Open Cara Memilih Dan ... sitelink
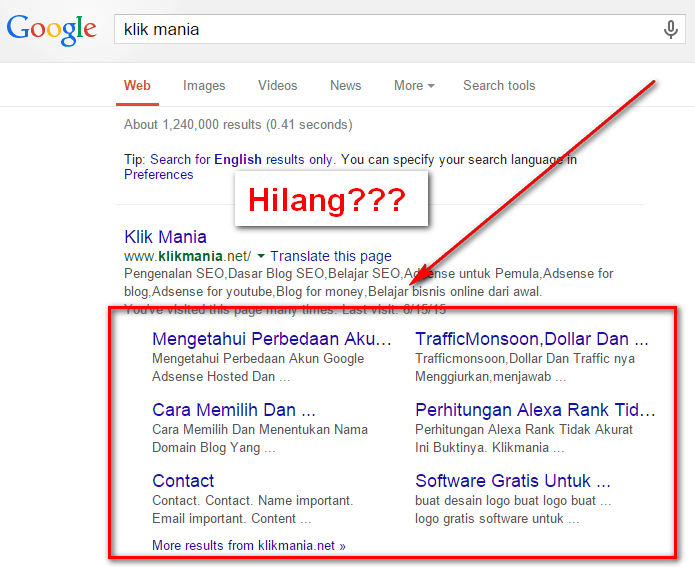 [x=234, y=410]
